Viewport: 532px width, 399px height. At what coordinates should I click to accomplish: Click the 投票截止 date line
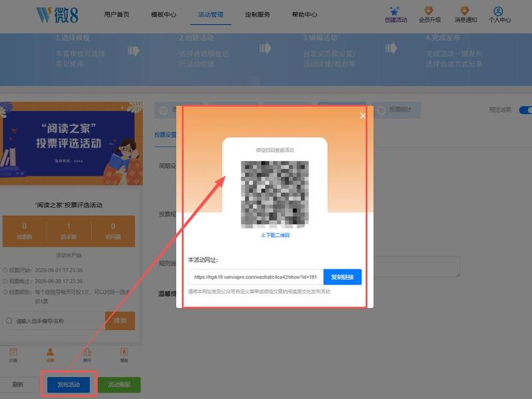point(43,281)
